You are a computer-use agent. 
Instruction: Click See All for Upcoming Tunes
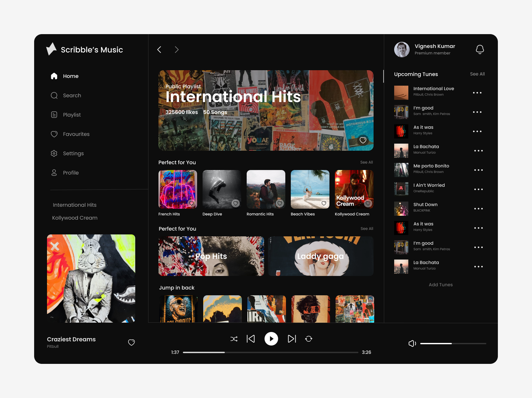(477, 74)
